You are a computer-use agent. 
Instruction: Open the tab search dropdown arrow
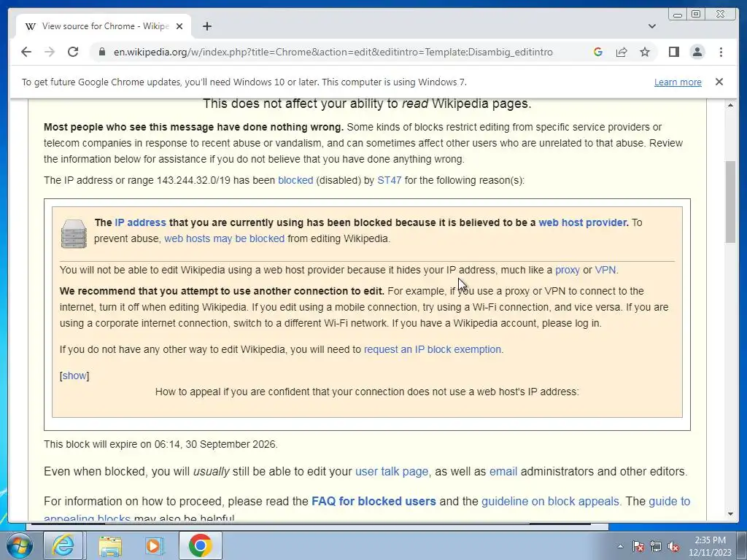tap(652, 26)
